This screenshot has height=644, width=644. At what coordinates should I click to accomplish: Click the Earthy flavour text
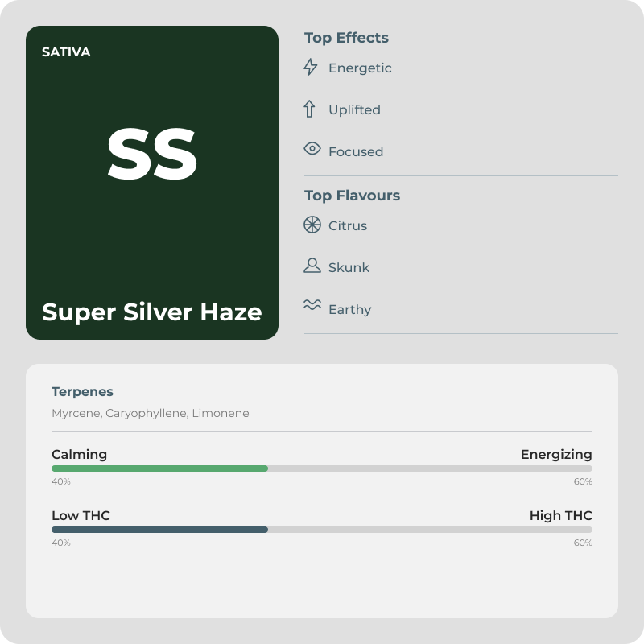tap(349, 309)
